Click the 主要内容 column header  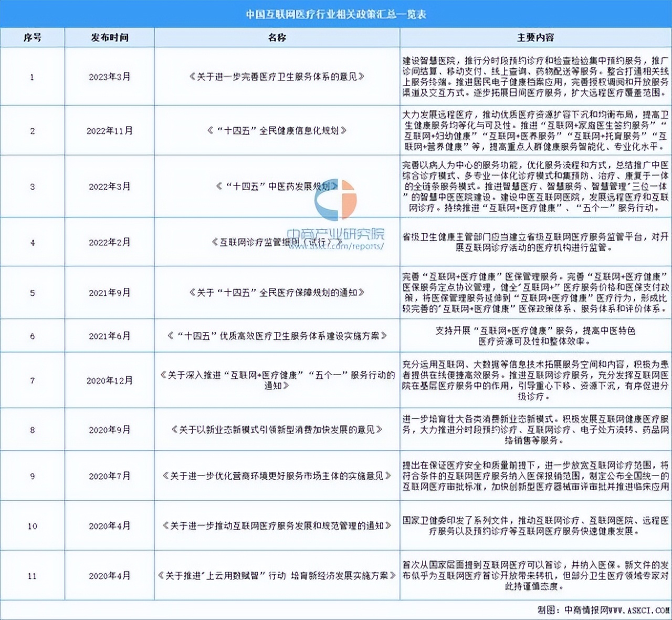tap(535, 38)
